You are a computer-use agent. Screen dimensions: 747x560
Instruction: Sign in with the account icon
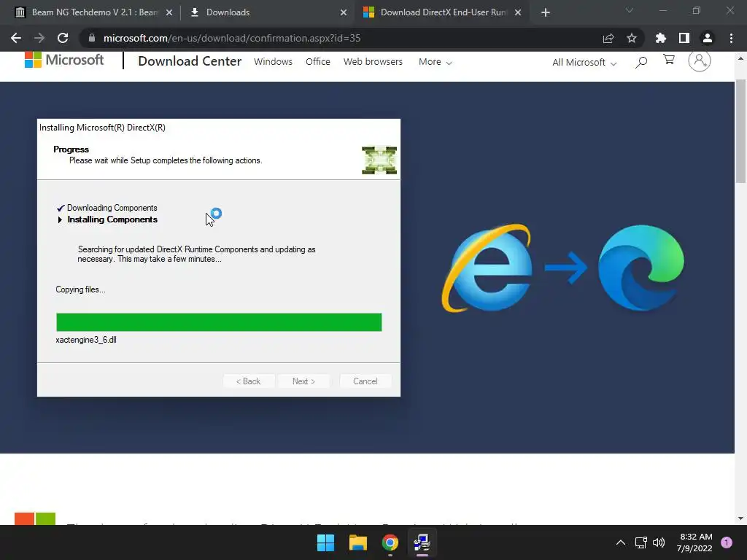click(x=700, y=61)
